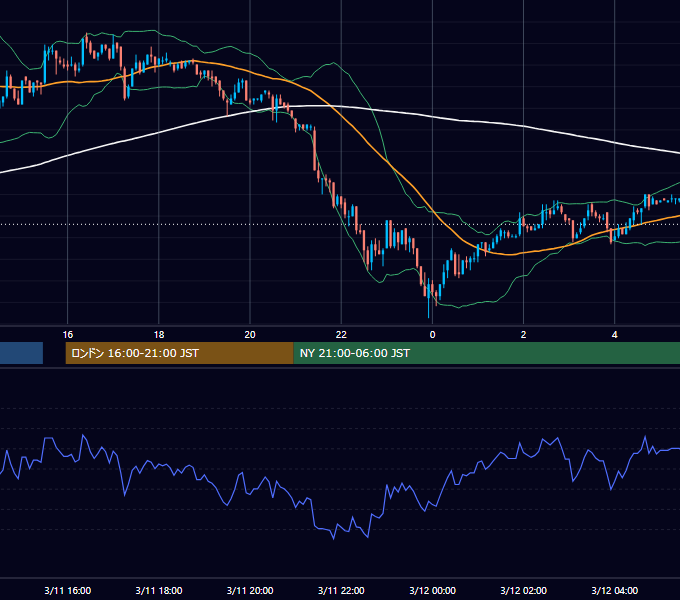The image size is (680, 600).
Task: Click the 3/11 22:00 date label
Action: [341, 590]
